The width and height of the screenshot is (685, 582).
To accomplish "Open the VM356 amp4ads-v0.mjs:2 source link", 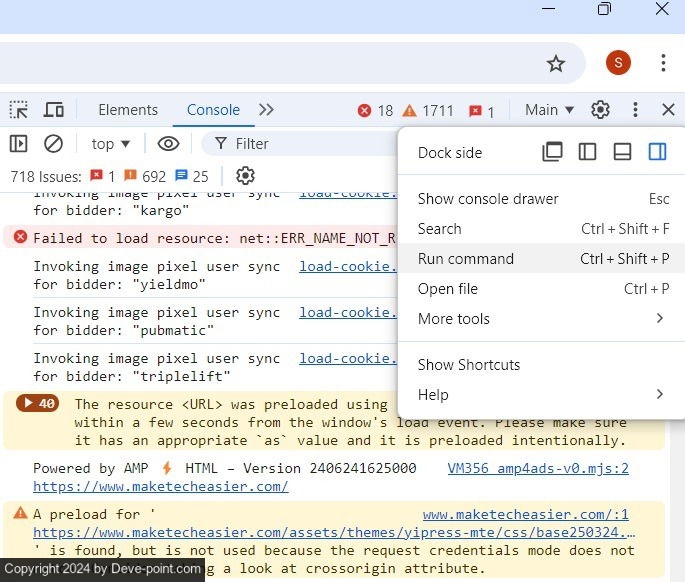I will click(538, 468).
